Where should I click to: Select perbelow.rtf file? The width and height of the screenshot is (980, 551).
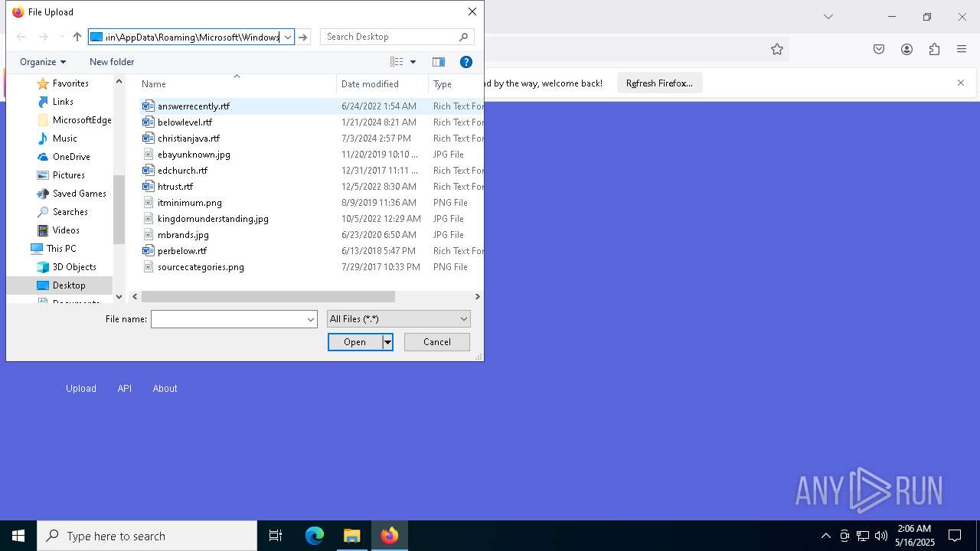(x=182, y=251)
